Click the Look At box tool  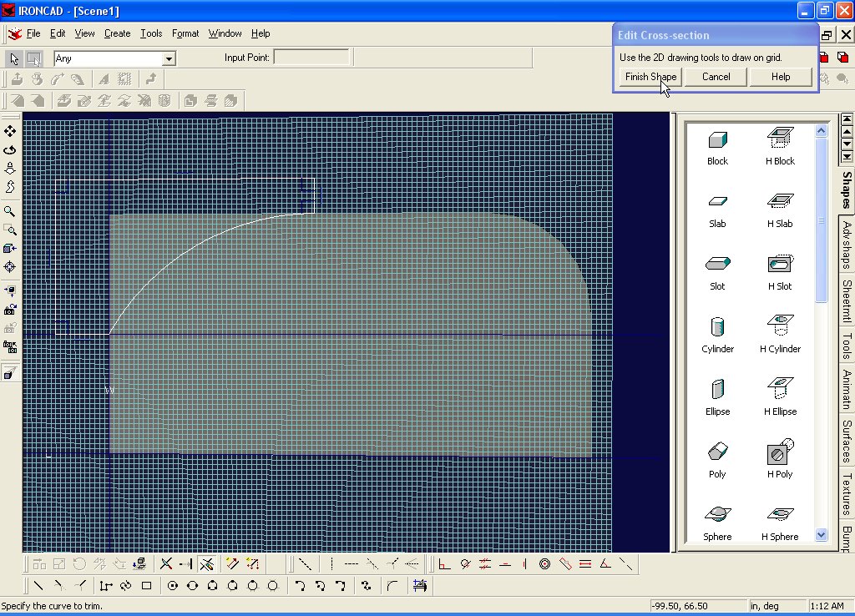tap(10, 248)
